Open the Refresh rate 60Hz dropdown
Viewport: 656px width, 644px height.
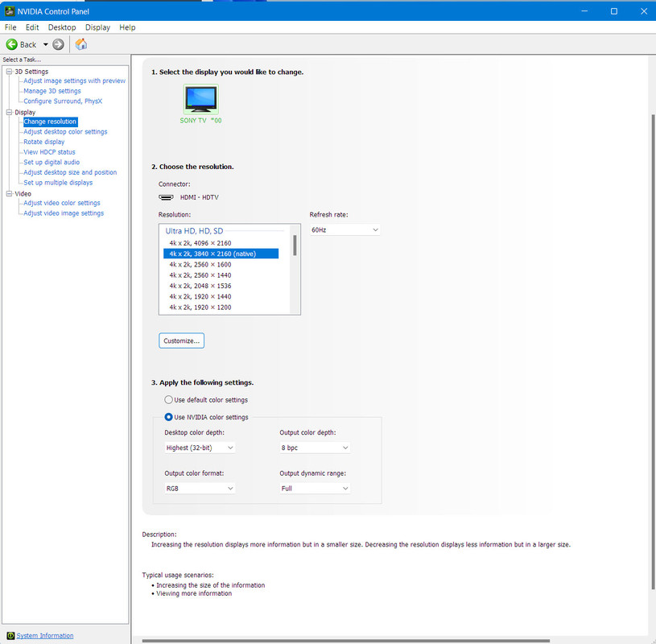coord(345,229)
